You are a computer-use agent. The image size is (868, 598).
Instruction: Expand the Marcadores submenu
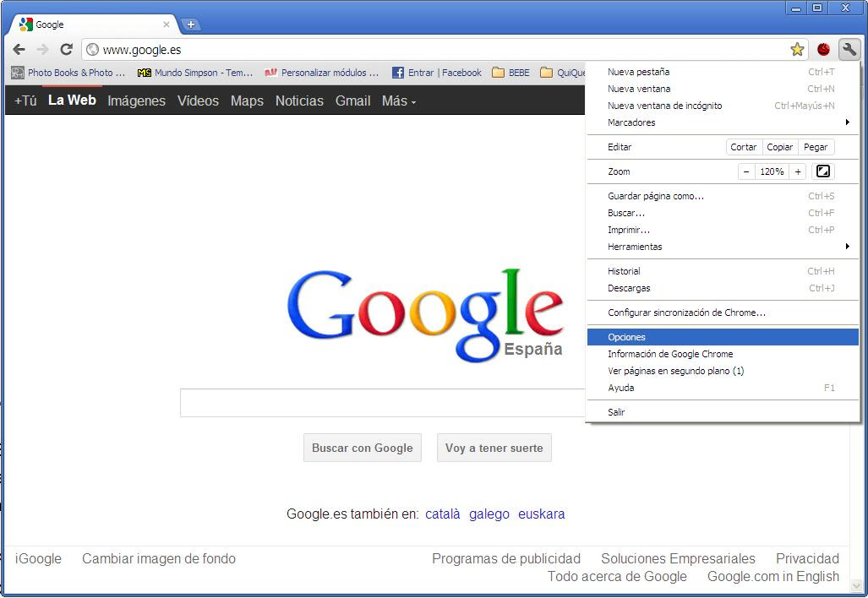[723, 122]
